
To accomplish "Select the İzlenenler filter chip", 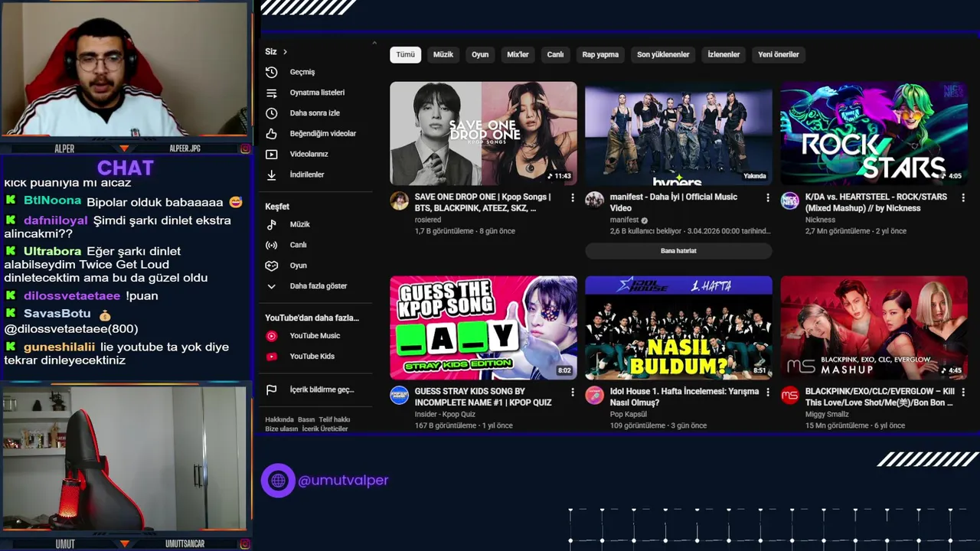I will point(724,54).
